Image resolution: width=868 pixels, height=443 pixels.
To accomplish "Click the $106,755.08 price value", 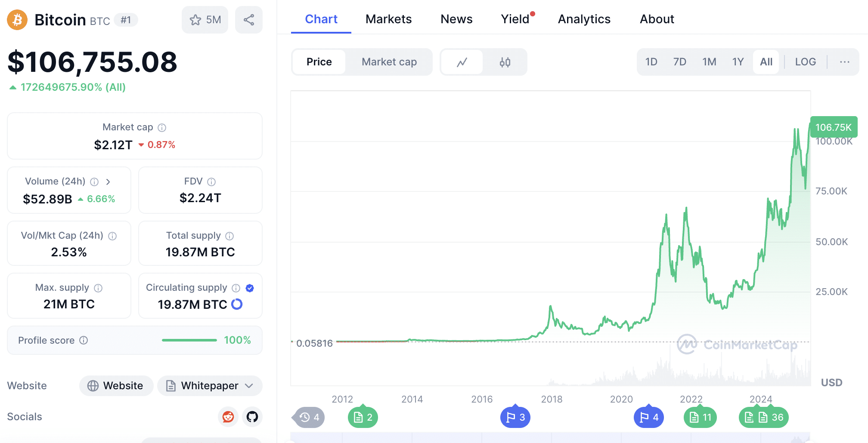I will pos(92,62).
